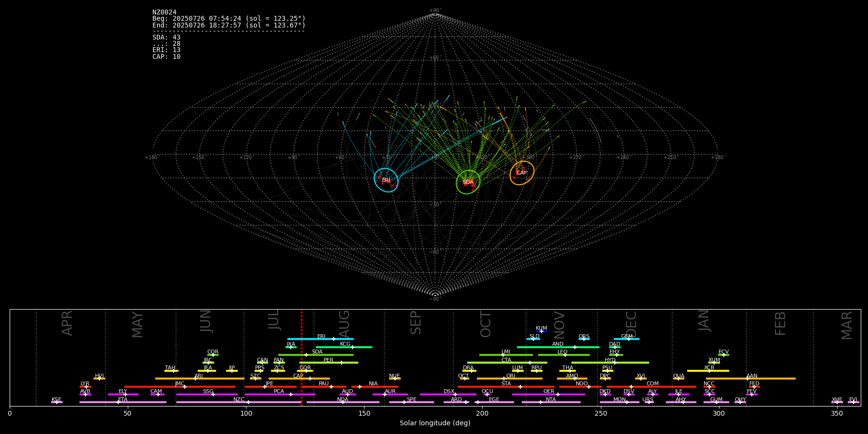Click the DSX shower label in timeline
Viewport: 868px width, 434px height.
click(449, 392)
